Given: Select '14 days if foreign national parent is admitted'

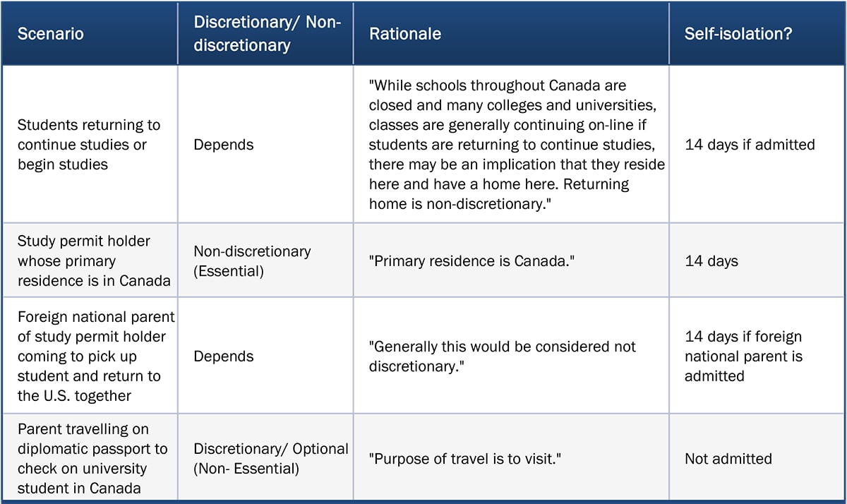Looking at the screenshot, I should pyautogui.click(x=743, y=356).
